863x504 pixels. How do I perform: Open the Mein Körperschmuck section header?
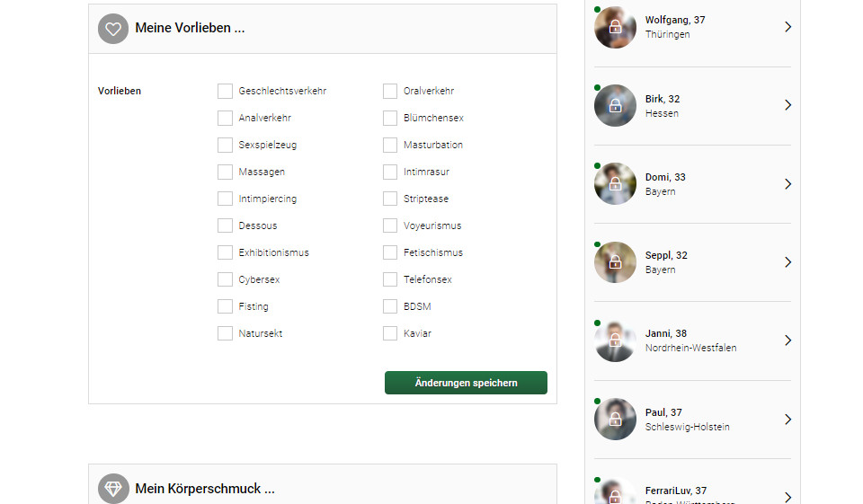[205, 489]
